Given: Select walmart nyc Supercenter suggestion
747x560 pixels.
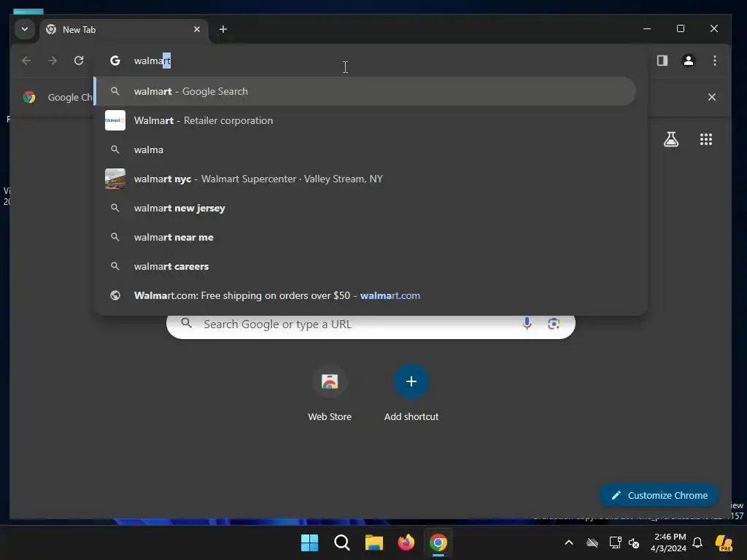Looking at the screenshot, I should tap(365, 179).
